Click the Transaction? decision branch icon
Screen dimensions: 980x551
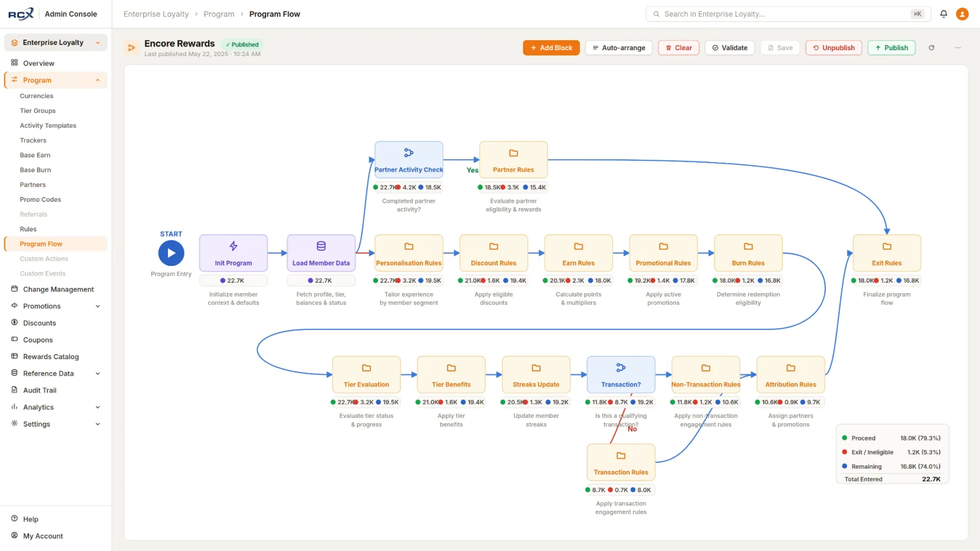621,368
